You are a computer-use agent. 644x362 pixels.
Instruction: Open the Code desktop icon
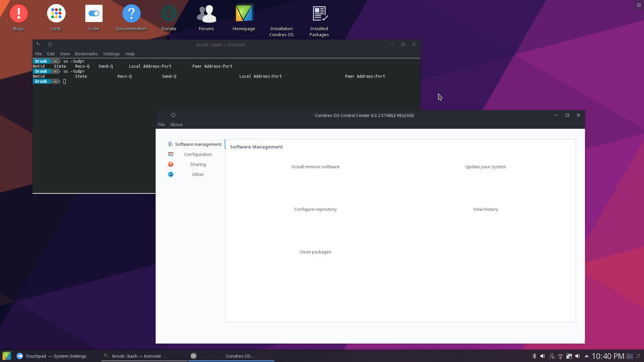(x=93, y=18)
